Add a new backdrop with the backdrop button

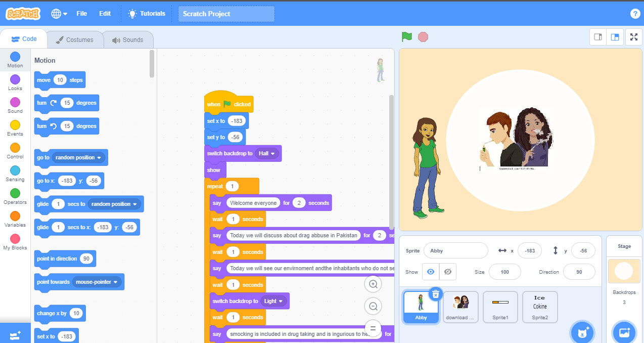pos(624,332)
